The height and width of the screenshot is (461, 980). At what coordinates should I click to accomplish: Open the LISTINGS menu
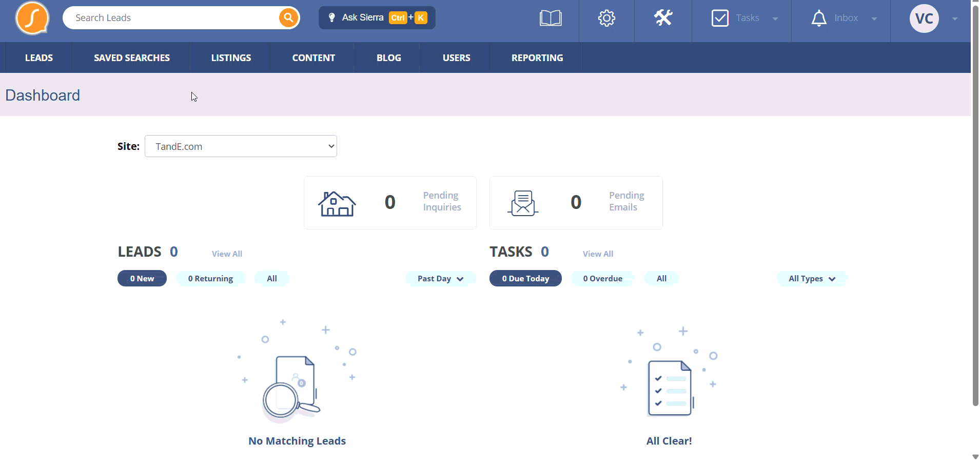pos(231,58)
